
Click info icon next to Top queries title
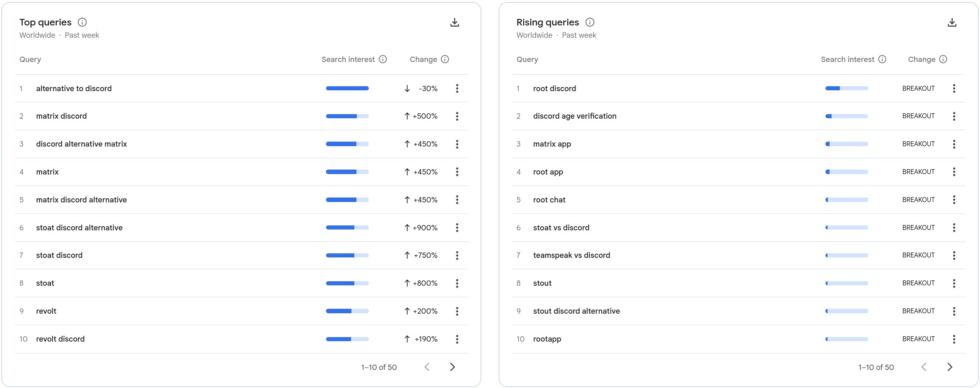82,22
